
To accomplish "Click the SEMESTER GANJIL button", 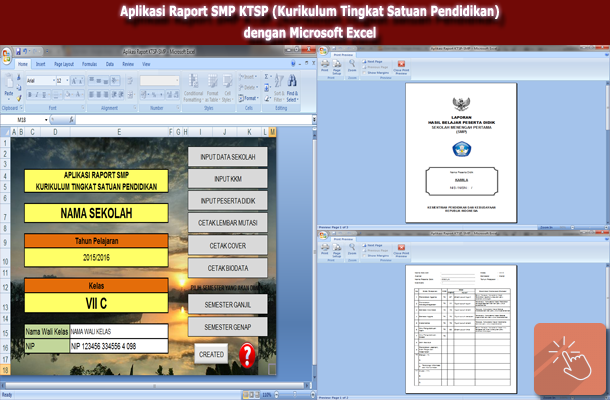I will [228, 304].
